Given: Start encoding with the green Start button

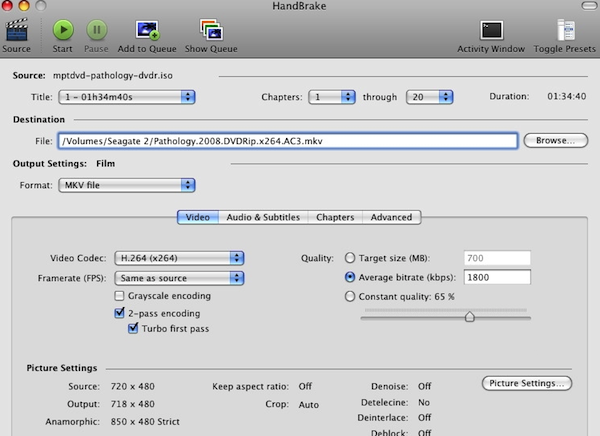Looking at the screenshot, I should [63, 30].
